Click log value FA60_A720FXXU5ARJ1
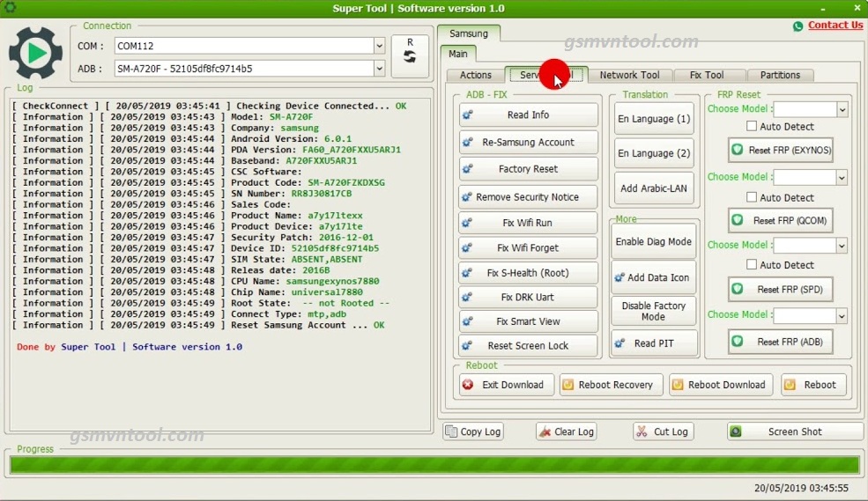 [352, 150]
